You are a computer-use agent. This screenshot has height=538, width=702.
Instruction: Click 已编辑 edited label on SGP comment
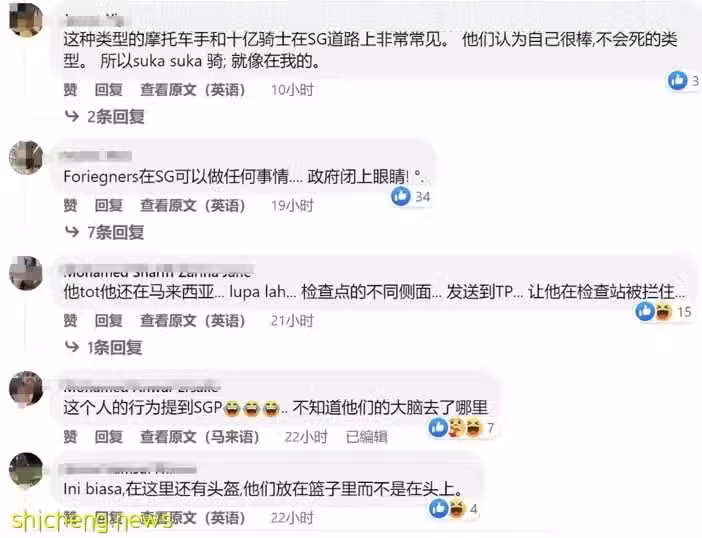pos(367,436)
